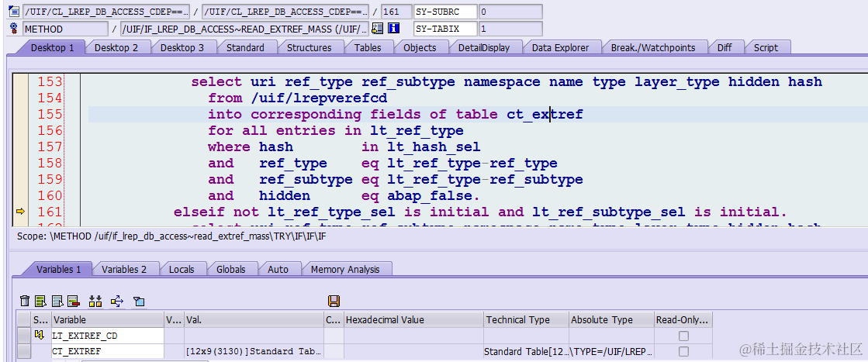
Task: Click the METHOD event type field
Action: (x=65, y=29)
